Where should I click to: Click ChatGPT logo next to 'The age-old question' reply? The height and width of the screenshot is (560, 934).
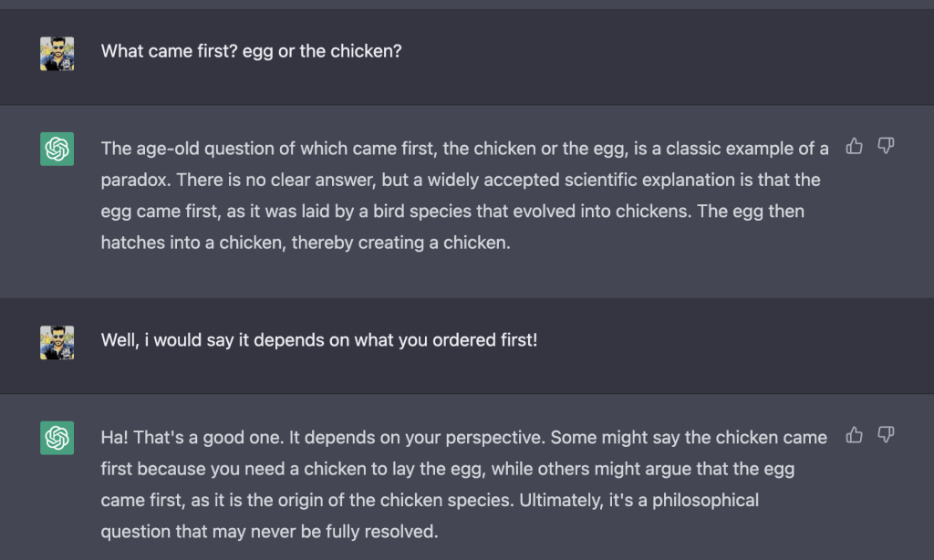pos(57,150)
